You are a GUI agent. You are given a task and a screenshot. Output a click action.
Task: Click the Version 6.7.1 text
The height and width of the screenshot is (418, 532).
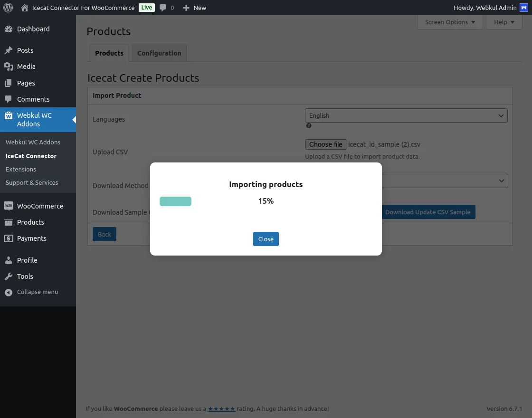pyautogui.click(x=504, y=409)
